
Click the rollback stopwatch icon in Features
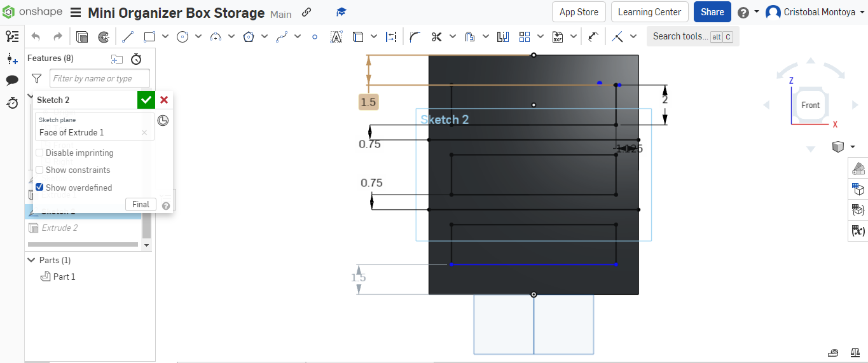pos(136,59)
